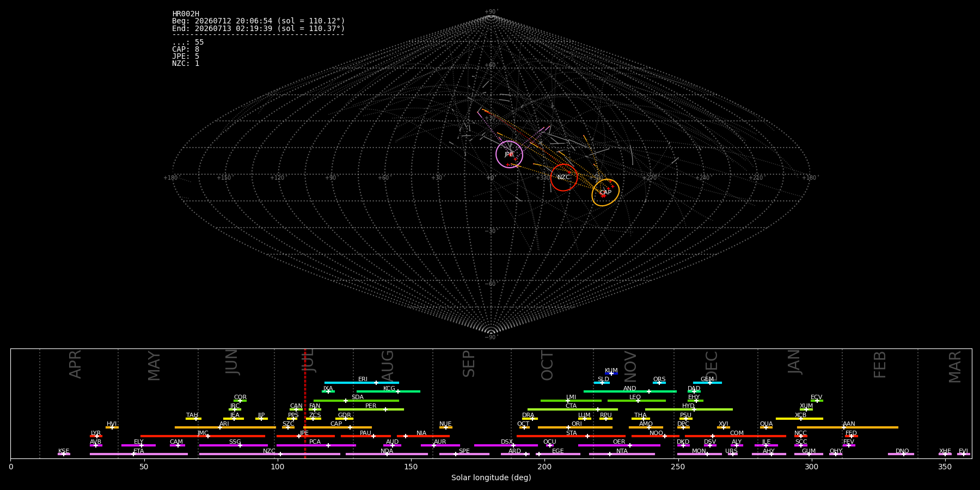Click the 'NZC: 1' count line

pos(186,63)
